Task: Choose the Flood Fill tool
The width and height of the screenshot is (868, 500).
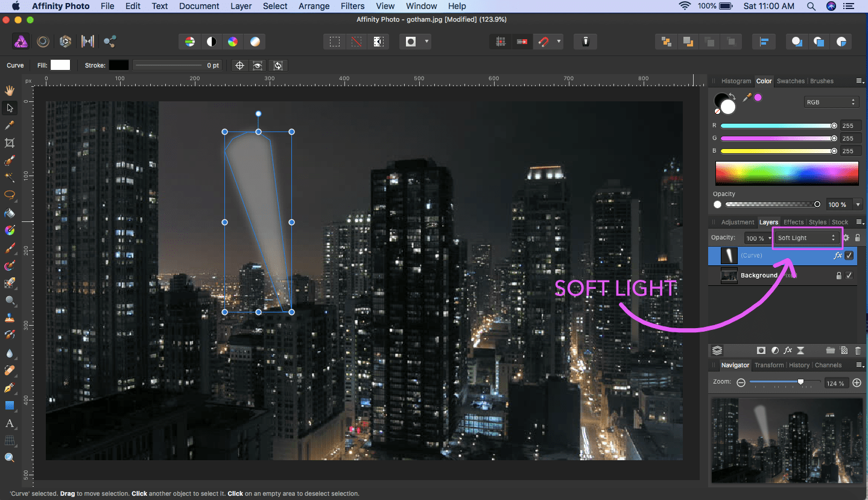Action: [10, 213]
